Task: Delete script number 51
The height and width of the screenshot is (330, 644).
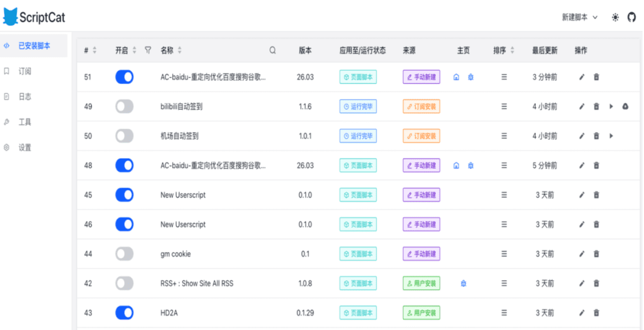Action: click(x=596, y=77)
